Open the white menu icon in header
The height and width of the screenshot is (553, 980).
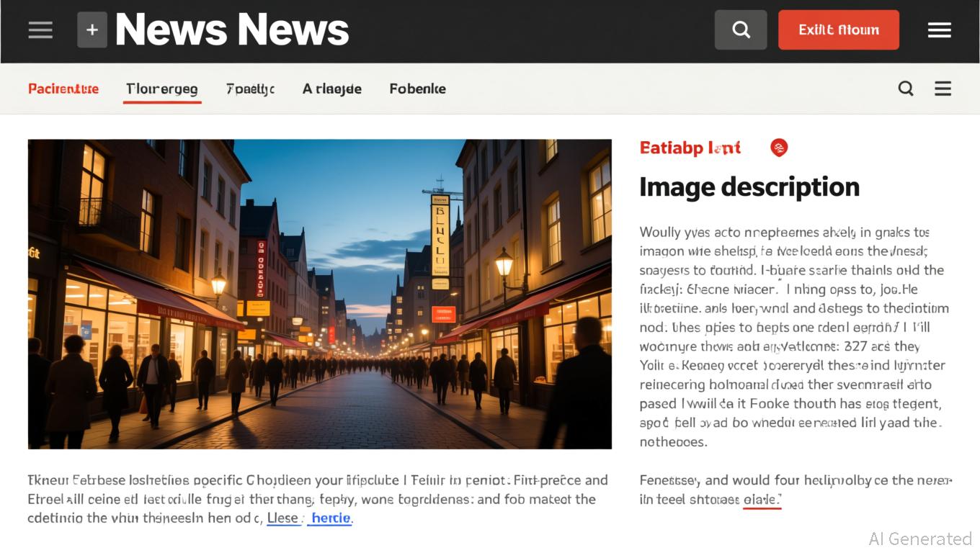coord(939,30)
